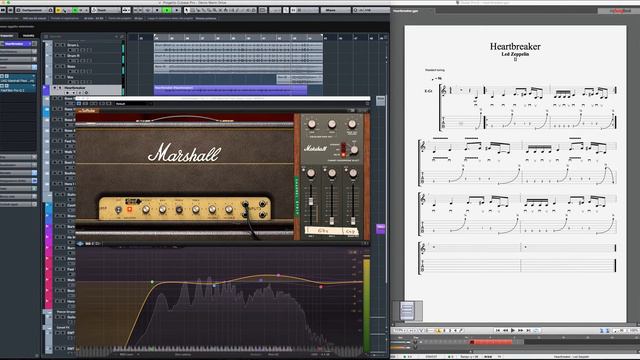Viewport: 640px width, 360px height.
Task: Open UAD Marshall Plexi insert slot menu
Action: click(x=33, y=76)
